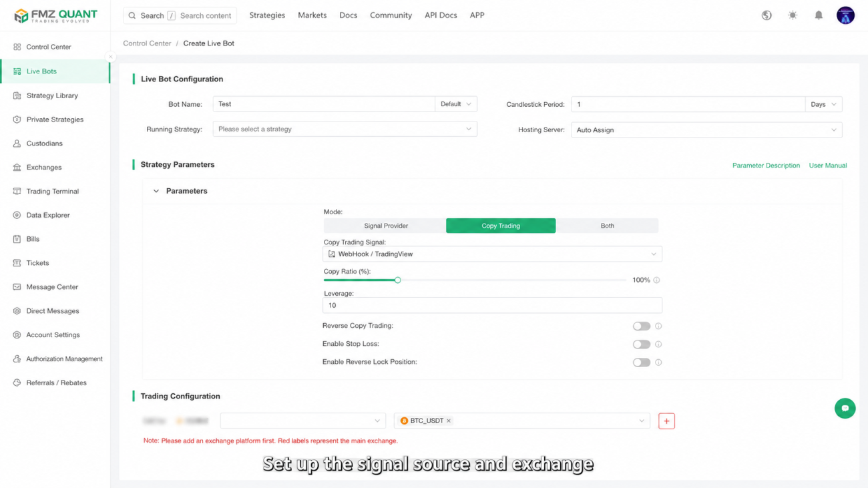Click the Custodians person icon
The image size is (868, 488).
pyautogui.click(x=17, y=144)
